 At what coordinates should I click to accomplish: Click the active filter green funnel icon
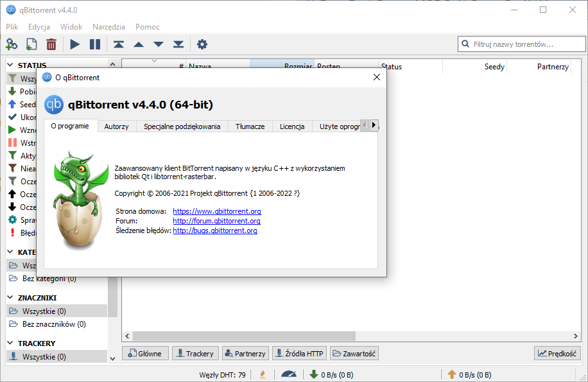[12, 155]
